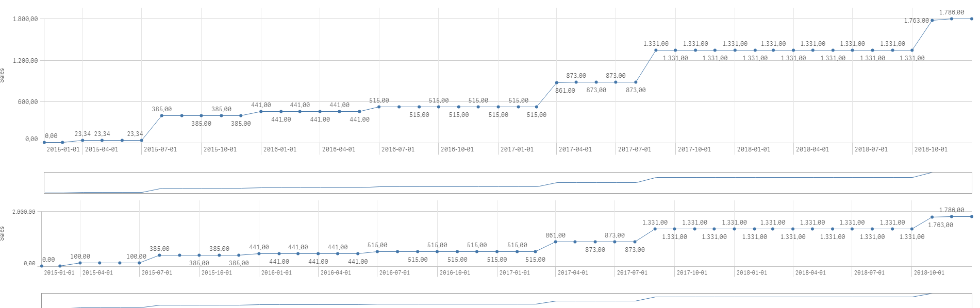Image resolution: width=980 pixels, height=308 pixels.
Task: Click 2017-04-01 on lower chart x-axis
Action: point(573,272)
